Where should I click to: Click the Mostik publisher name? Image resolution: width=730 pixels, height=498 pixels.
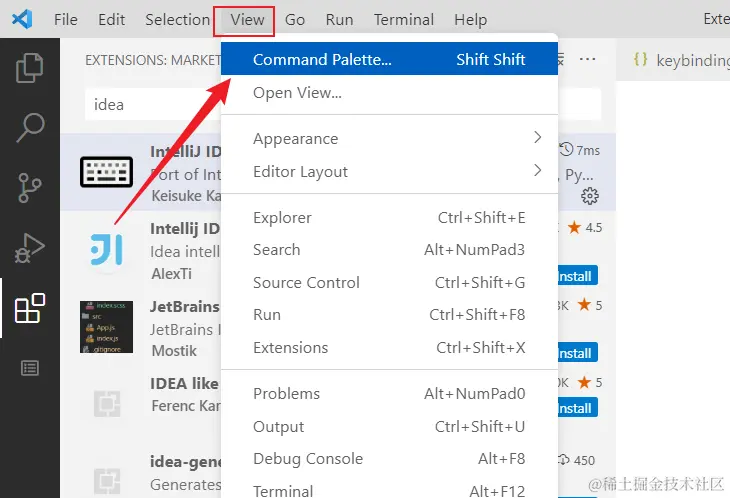(x=174, y=350)
